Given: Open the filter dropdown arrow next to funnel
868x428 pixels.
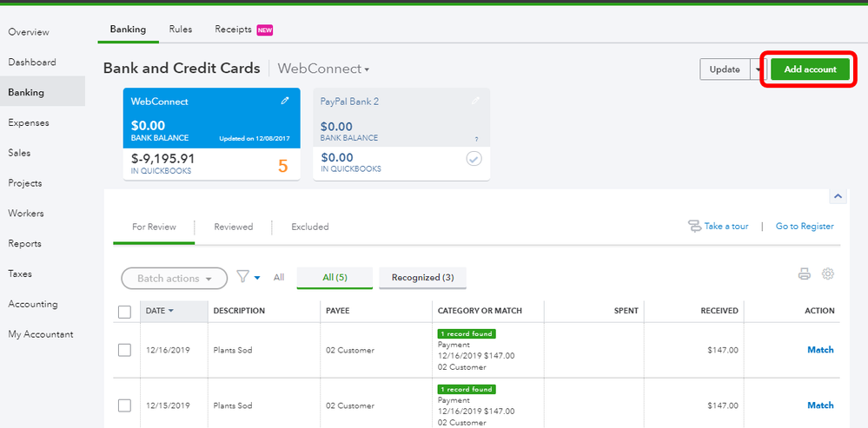Looking at the screenshot, I should pos(257,278).
